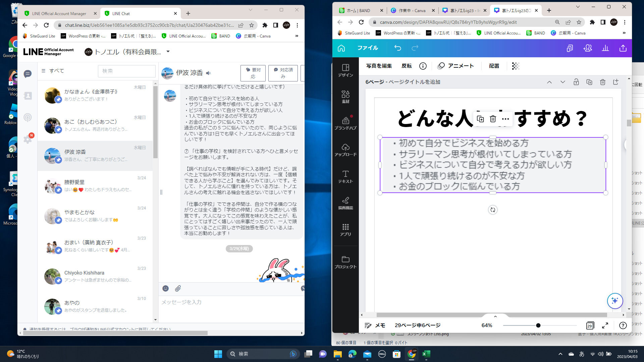This screenshot has height=362, width=644.
Task: Click the Canva magic assistant sparkle button
Action: point(614,301)
